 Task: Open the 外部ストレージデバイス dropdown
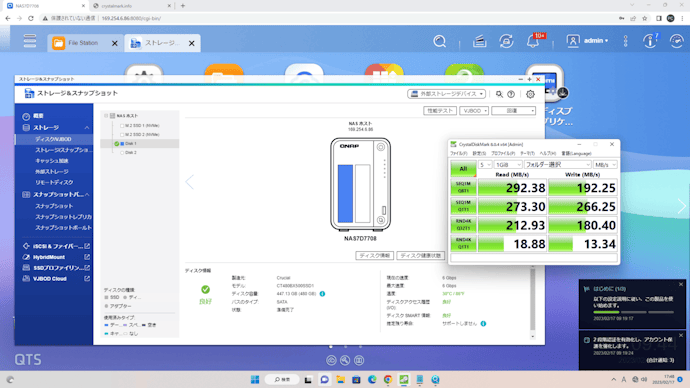(x=446, y=94)
